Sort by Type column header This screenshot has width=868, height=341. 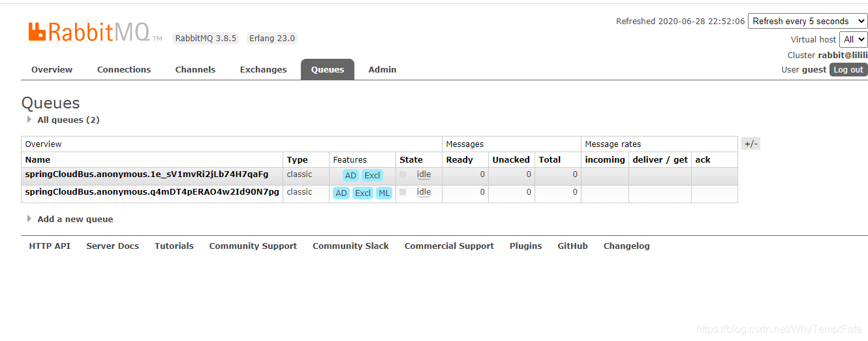(x=297, y=160)
